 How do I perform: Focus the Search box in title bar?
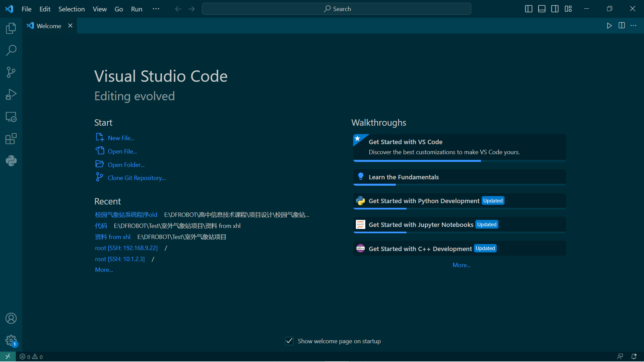tap(336, 9)
